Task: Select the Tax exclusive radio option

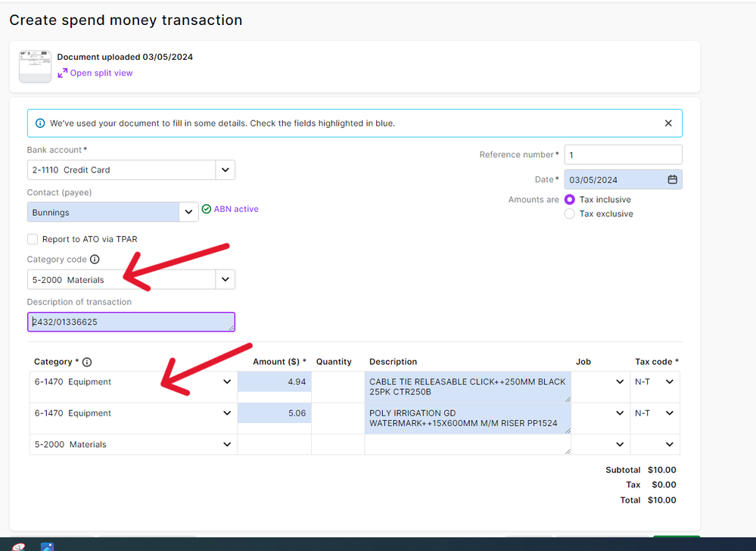Action: 570,214
